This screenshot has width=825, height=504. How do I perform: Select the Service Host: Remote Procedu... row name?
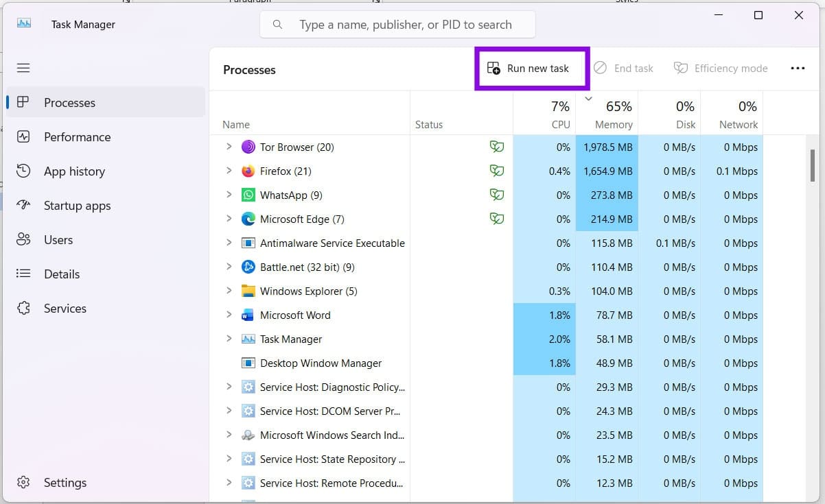click(x=332, y=483)
